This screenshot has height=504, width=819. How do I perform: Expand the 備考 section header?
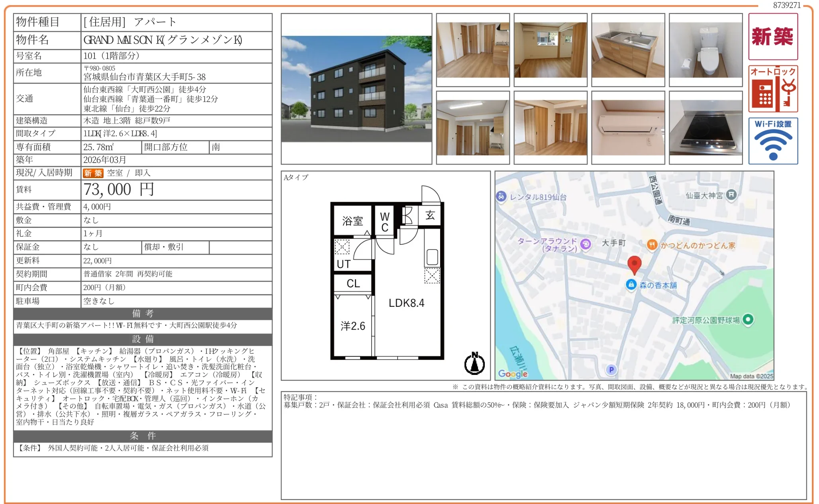(x=143, y=314)
